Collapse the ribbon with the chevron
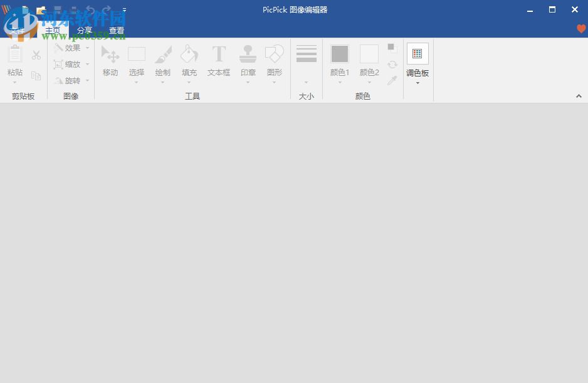This screenshot has width=588, height=383. point(579,97)
